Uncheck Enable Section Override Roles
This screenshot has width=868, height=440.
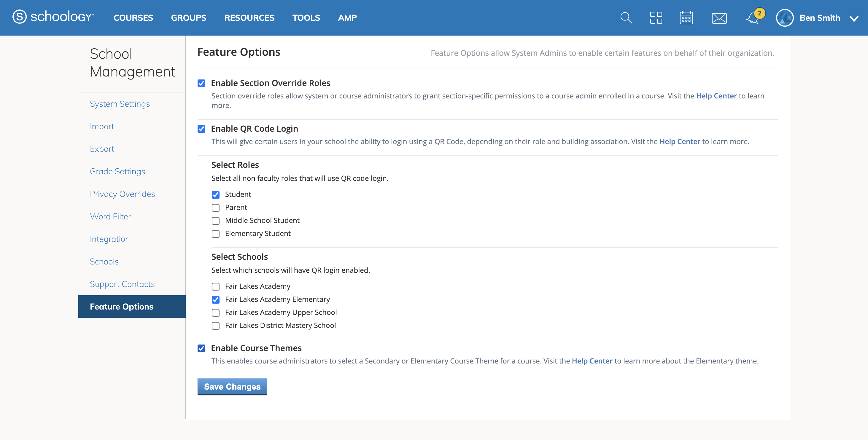(201, 83)
